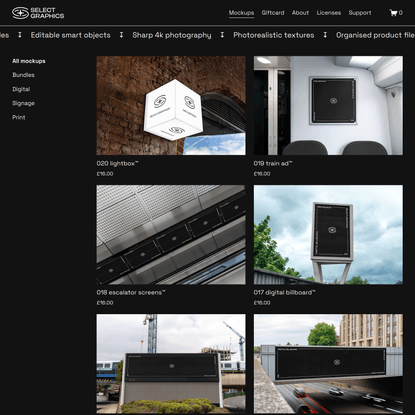Filter by Print category
This screenshot has width=415, height=415.
[x=19, y=117]
